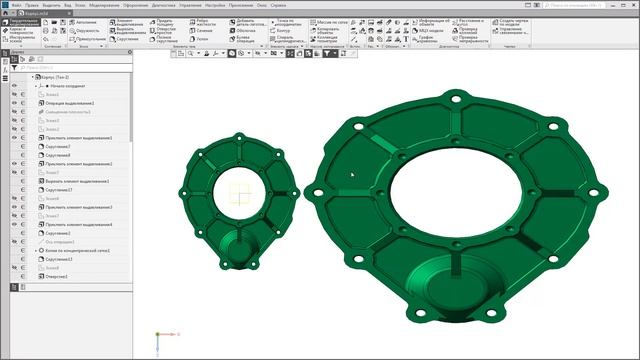Open the Файл menu

point(16,5)
